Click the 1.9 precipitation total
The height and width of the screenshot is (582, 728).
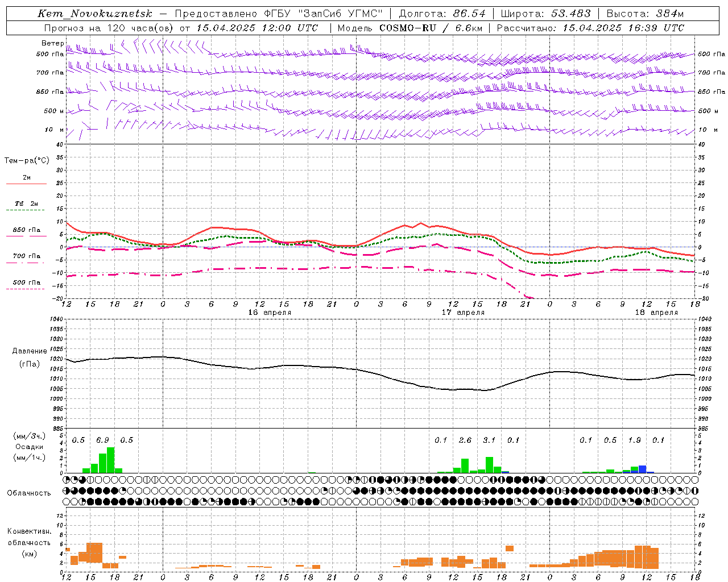coord(634,440)
